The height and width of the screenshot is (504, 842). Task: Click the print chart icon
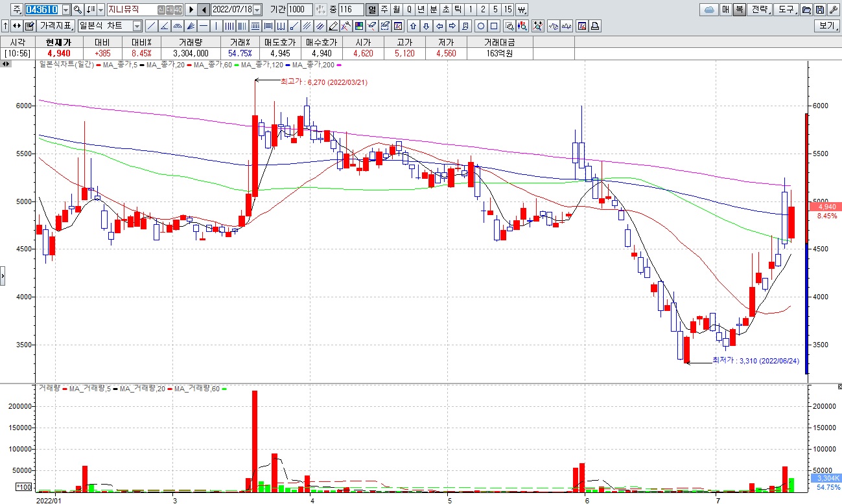point(595,26)
